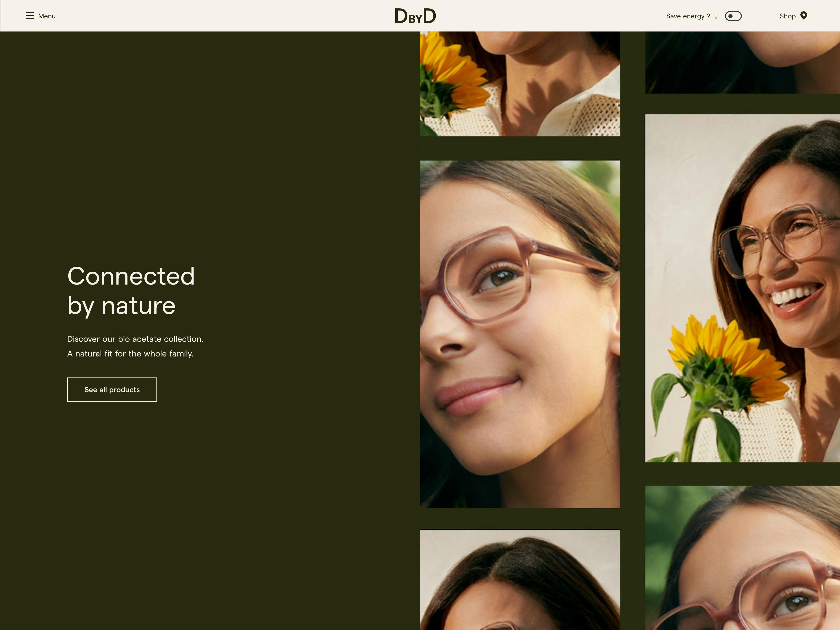The image size is (840, 630).
Task: Click the natural fit for family text
Action: (x=130, y=354)
